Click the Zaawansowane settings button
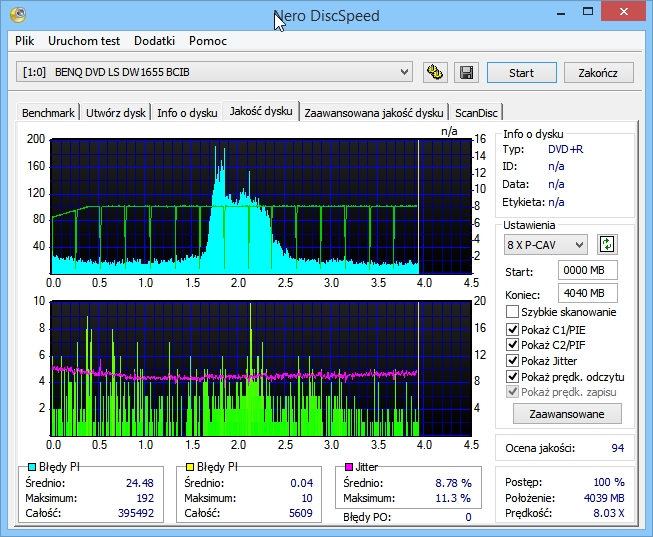Screen dimensions: 653x537 point(567,414)
